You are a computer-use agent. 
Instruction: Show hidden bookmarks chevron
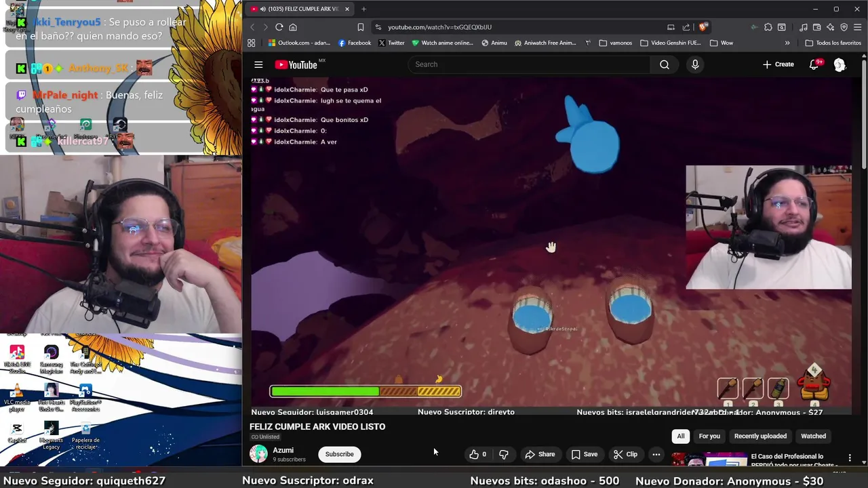[787, 43]
